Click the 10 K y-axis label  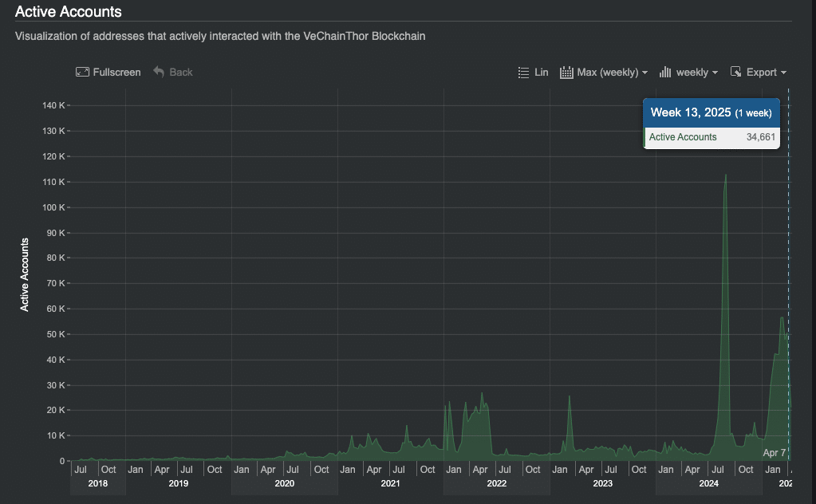tap(56, 436)
